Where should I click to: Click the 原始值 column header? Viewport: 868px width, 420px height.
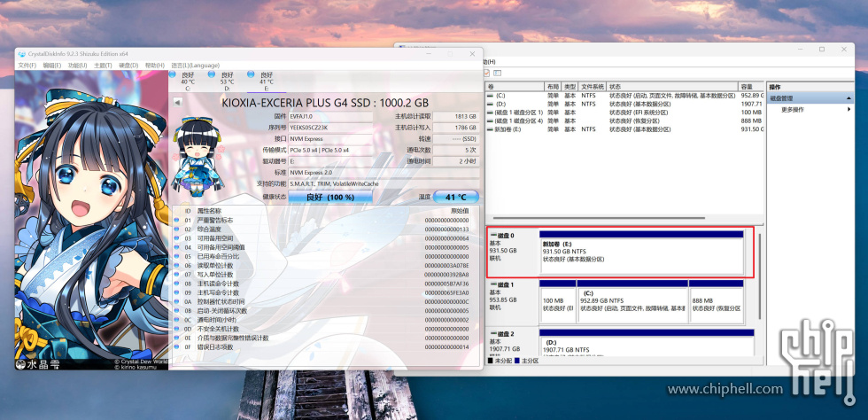pos(460,211)
